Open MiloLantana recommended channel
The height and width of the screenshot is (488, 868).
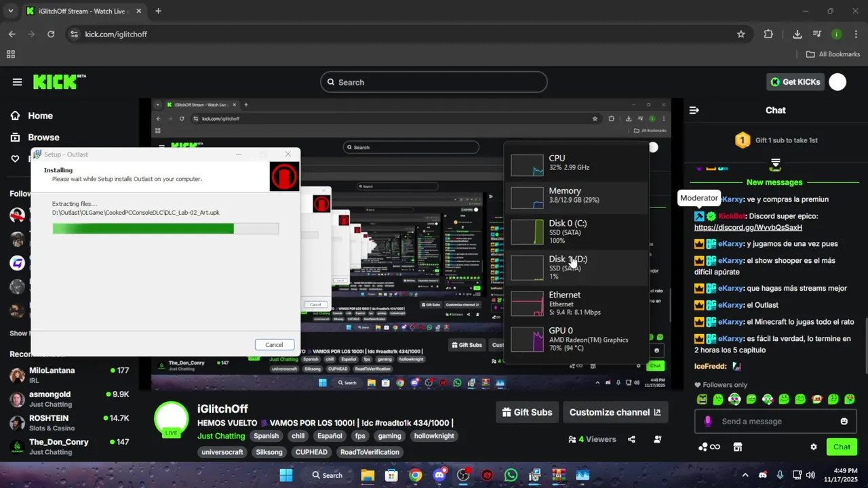pos(68,375)
